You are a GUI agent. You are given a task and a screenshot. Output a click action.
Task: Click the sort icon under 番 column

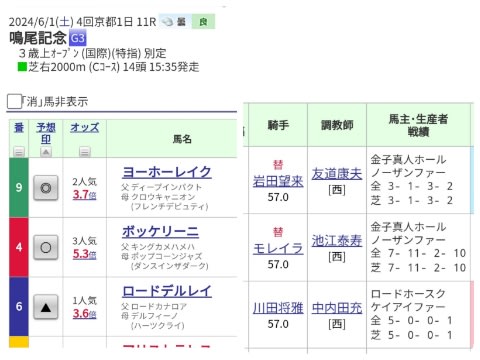19,152
